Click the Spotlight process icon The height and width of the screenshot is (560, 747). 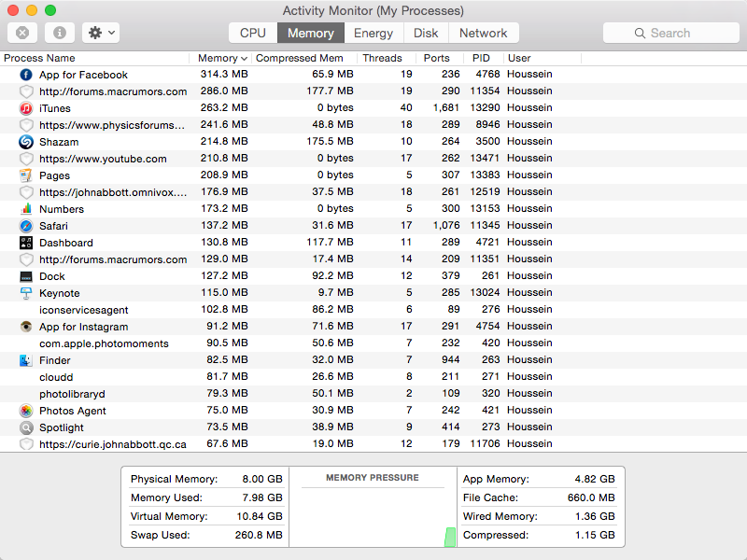pyautogui.click(x=26, y=427)
